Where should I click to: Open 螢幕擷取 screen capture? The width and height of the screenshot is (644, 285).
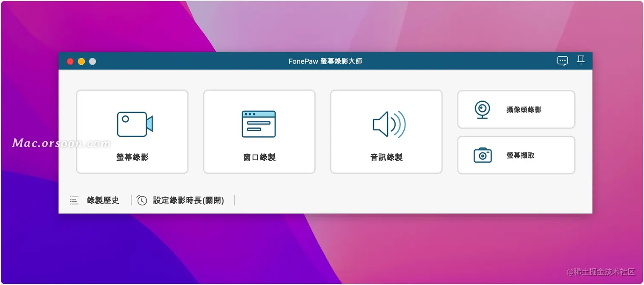516,155
